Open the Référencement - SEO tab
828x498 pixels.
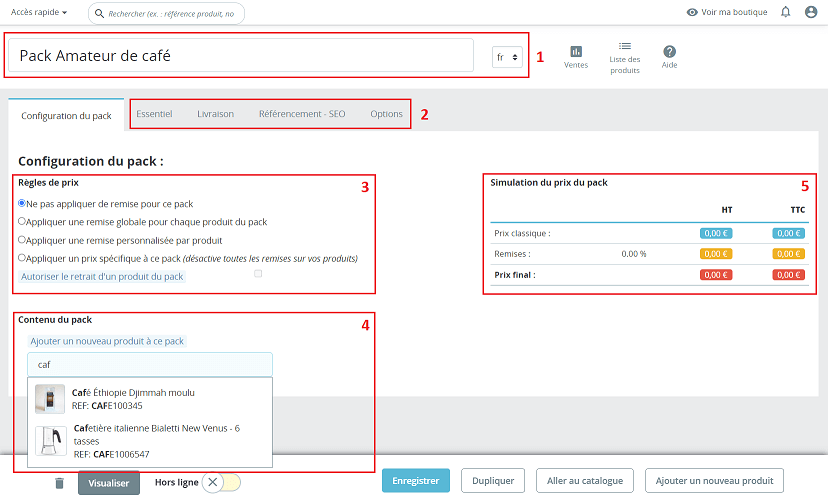(302, 114)
